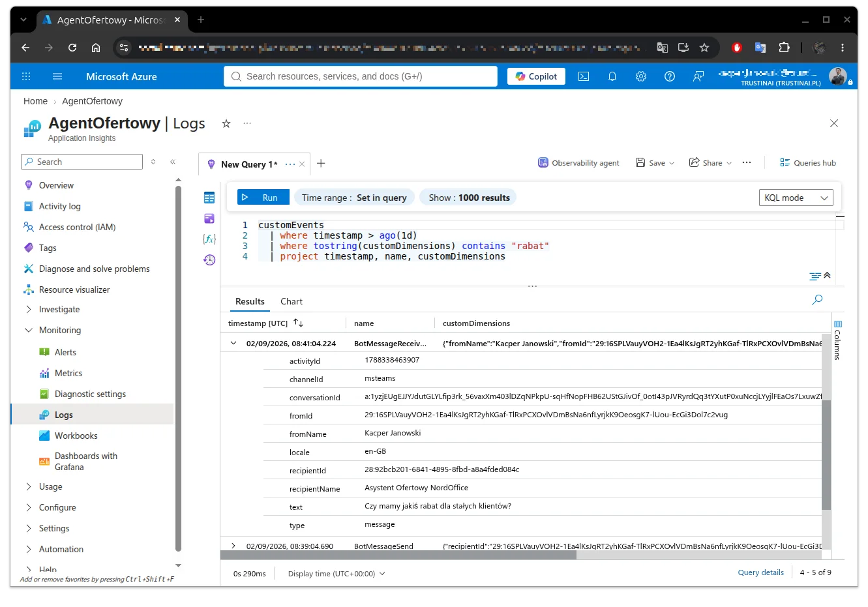Open the more options ellipsis beside title

(x=247, y=123)
